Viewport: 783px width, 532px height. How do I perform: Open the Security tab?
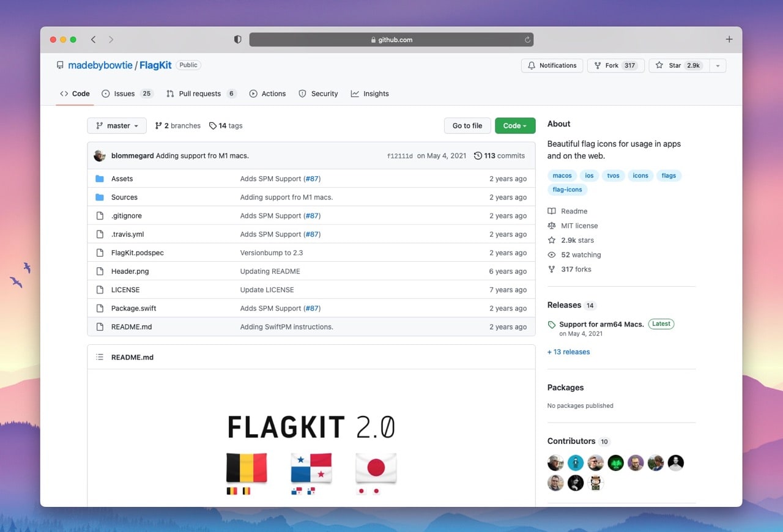[x=318, y=94]
